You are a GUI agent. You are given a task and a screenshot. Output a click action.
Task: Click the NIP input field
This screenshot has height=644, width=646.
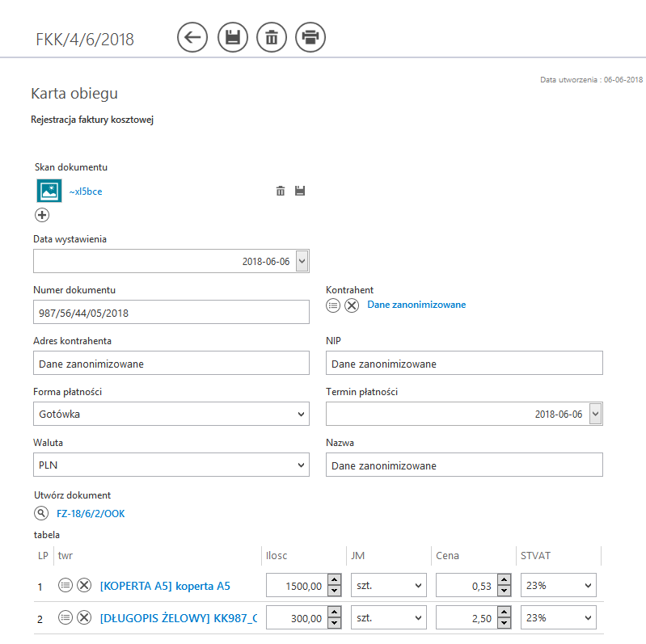464,363
